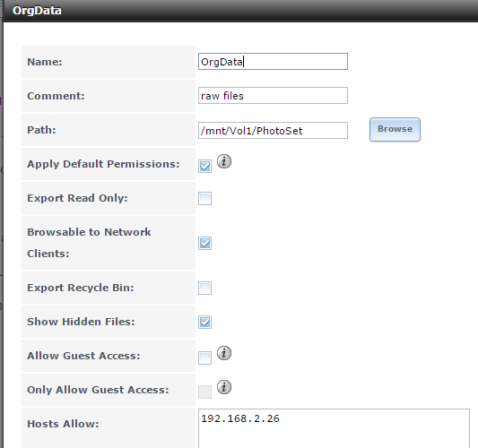The width and height of the screenshot is (478, 448).
Task: Open info icon beside Only Allow Guest Access
Action: coord(224,387)
